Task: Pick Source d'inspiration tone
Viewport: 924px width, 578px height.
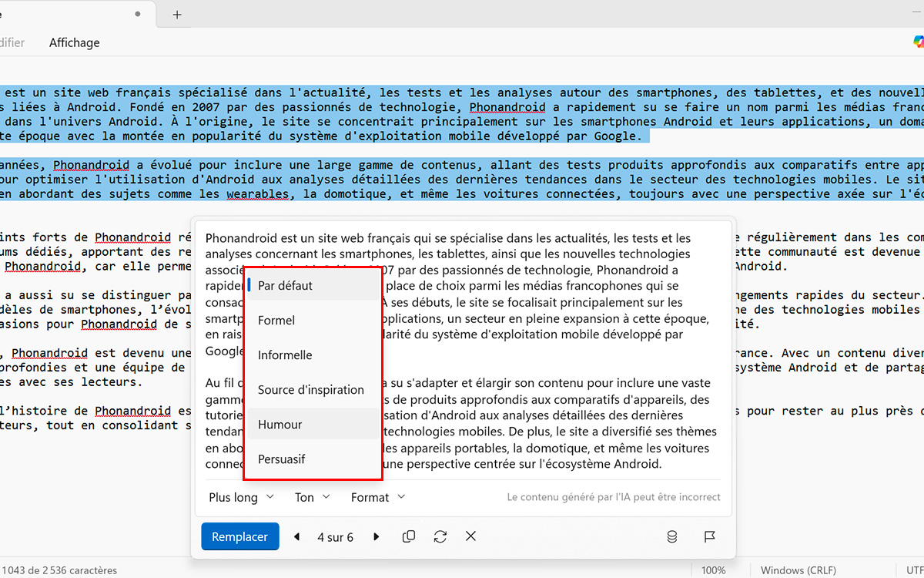Action: [313, 390]
